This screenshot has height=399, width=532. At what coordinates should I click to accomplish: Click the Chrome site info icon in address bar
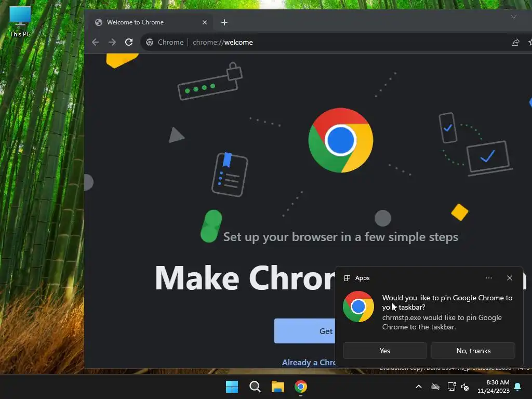point(149,43)
